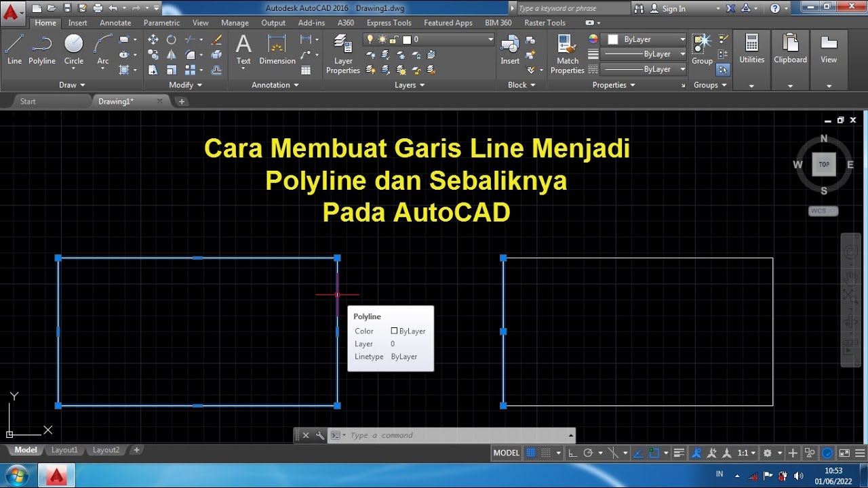
Task: Activate the Arc tool
Action: (x=103, y=49)
